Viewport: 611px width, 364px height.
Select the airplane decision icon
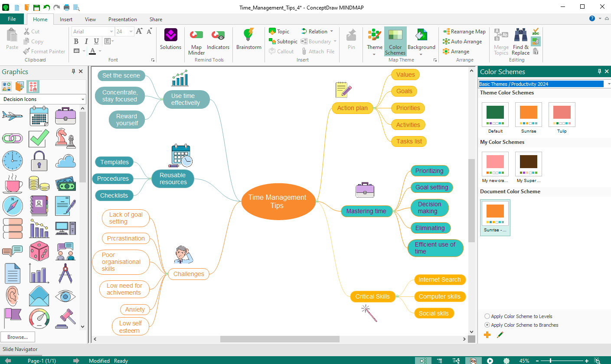[13, 116]
